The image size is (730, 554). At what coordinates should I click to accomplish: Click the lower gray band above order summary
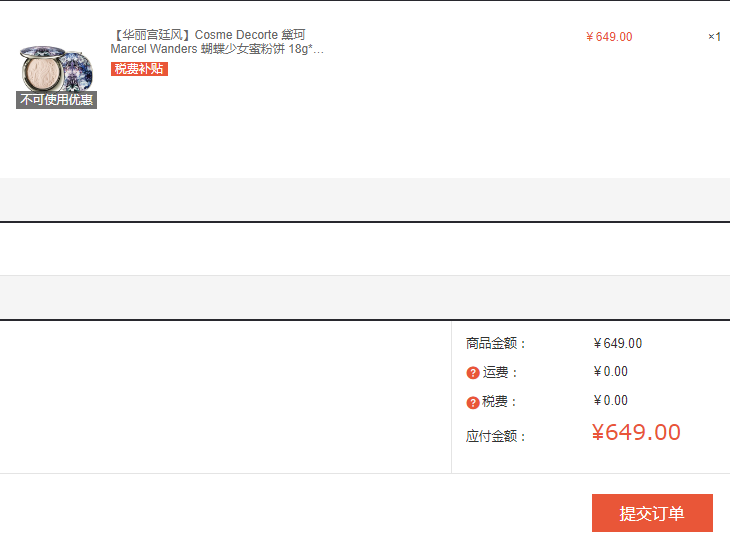tap(365, 297)
